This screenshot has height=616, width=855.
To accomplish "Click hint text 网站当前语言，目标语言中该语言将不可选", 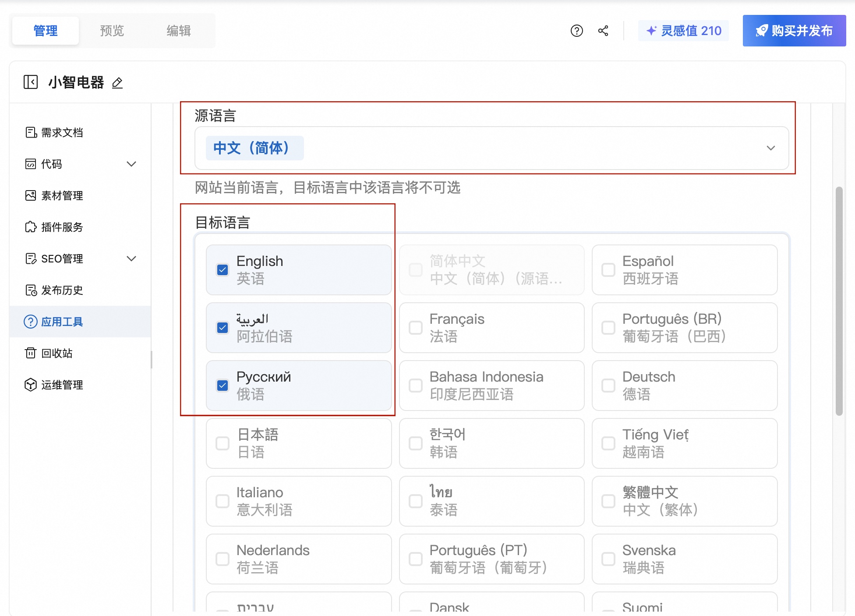I will click(328, 188).
